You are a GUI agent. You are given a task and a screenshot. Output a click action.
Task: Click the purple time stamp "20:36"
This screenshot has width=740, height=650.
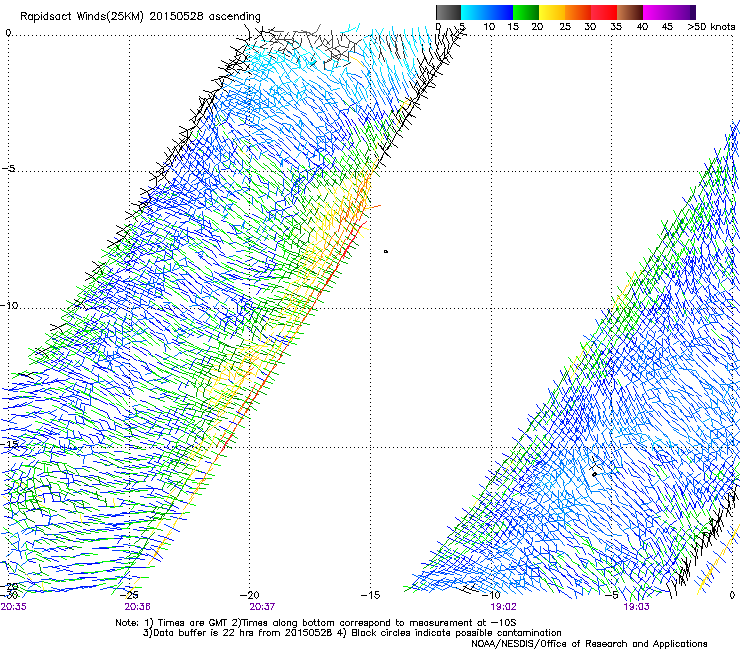(137, 606)
